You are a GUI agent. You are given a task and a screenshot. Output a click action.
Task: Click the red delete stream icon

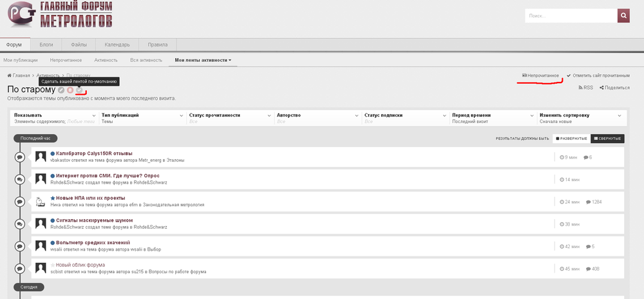[x=70, y=90]
